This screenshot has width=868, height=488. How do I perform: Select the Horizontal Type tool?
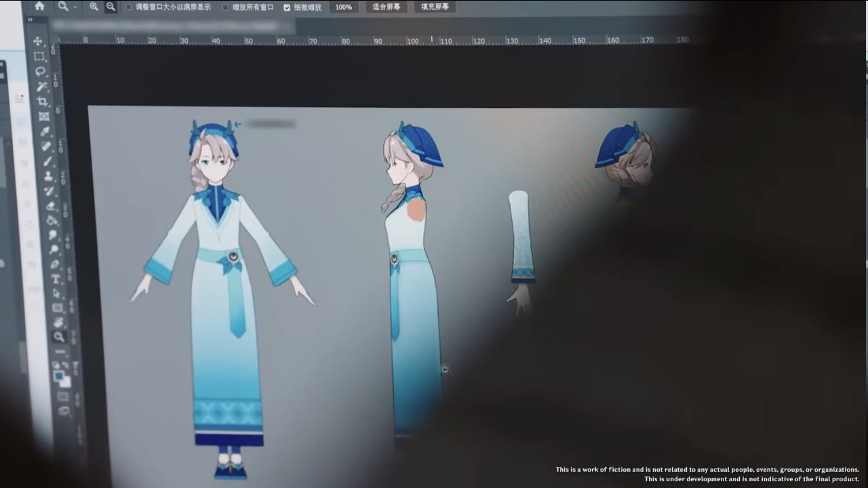[56, 279]
